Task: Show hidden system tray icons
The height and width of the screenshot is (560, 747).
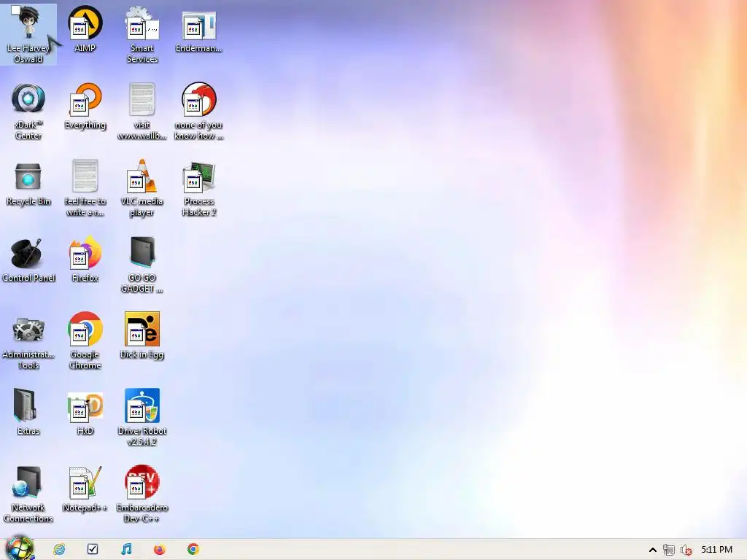Action: click(x=653, y=550)
